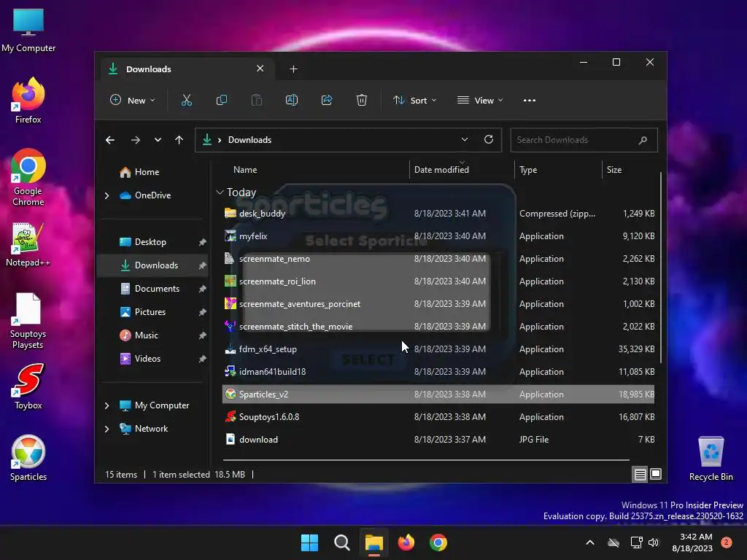This screenshot has width=747, height=560.
Task: Click Firefox in the taskbar
Action: [406, 542]
